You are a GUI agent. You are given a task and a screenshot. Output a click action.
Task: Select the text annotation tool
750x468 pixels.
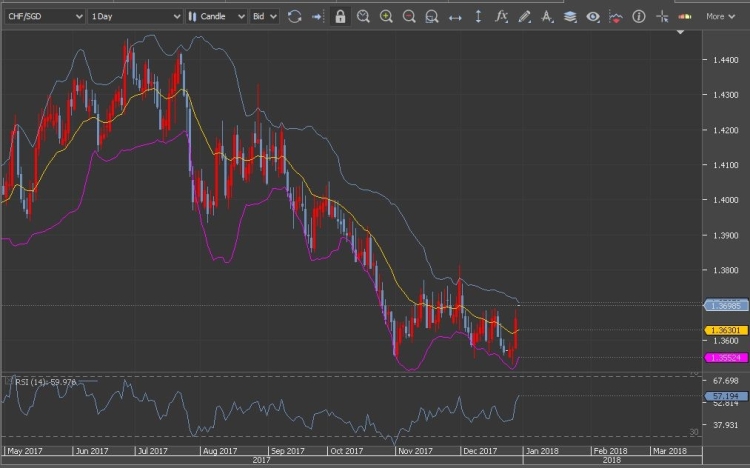click(547, 16)
